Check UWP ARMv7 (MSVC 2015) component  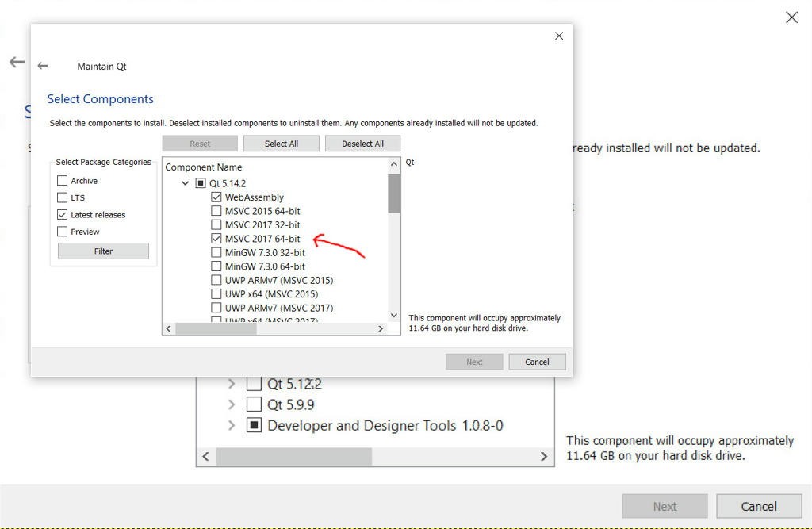pos(216,280)
